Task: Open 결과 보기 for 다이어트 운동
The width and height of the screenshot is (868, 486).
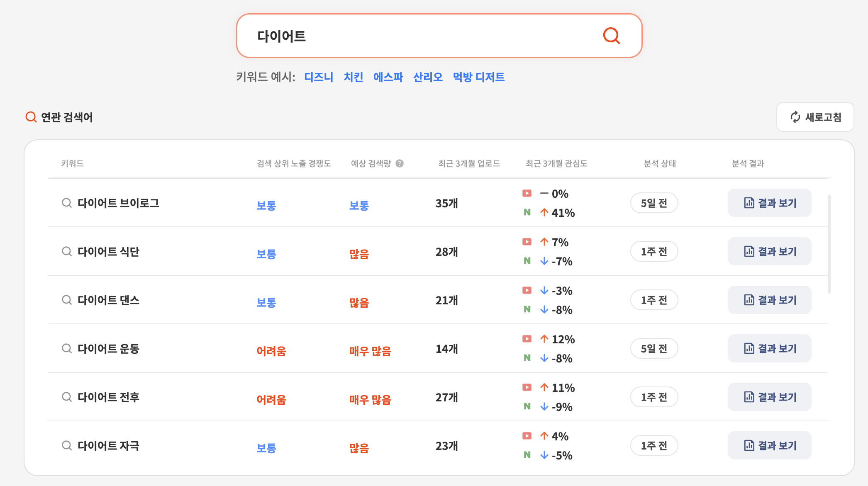Action: tap(770, 348)
